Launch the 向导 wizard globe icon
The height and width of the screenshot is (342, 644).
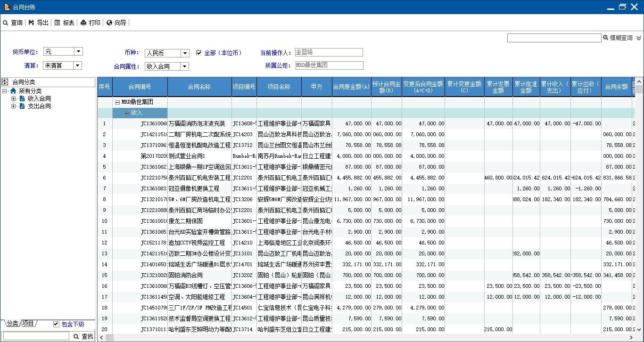point(109,23)
